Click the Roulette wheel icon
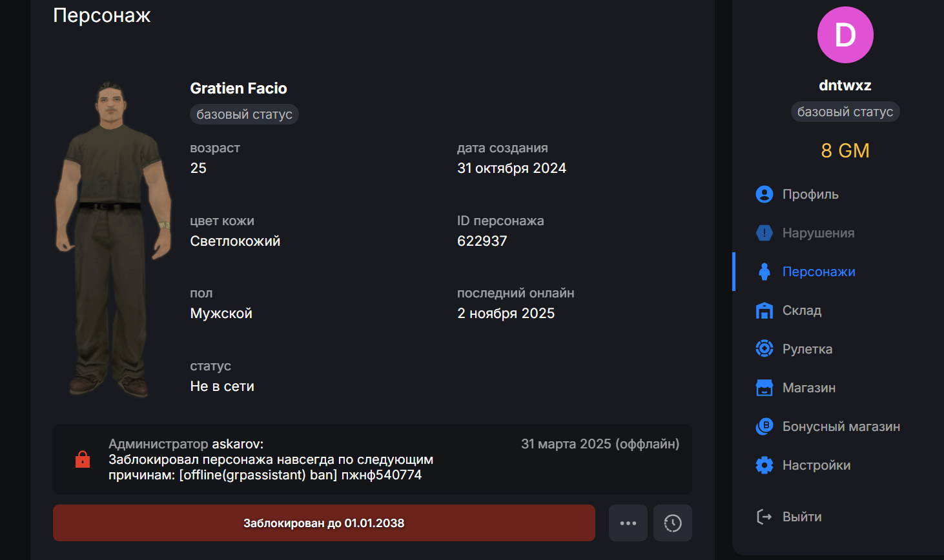The image size is (944, 560). pyautogui.click(x=764, y=349)
